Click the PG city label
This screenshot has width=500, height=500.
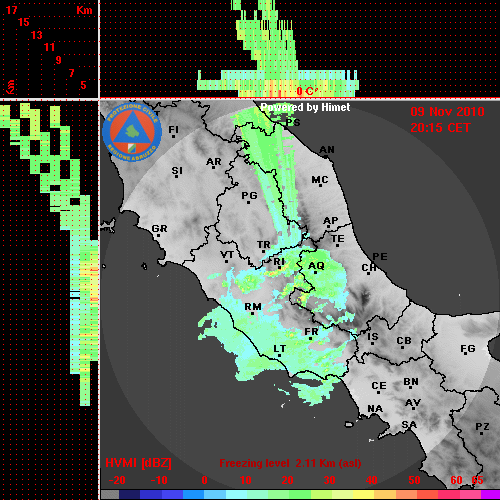click(x=249, y=196)
